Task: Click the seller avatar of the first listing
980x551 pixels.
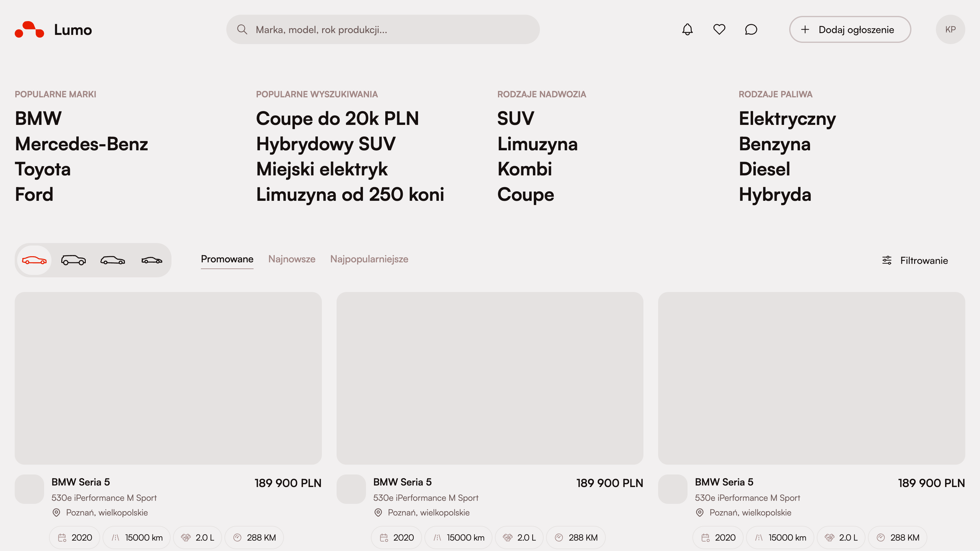Action: tap(29, 489)
